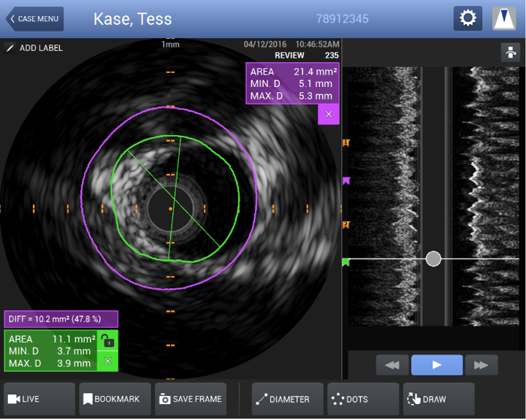Click the purple MAX. D 5.3 mm value

316,96
